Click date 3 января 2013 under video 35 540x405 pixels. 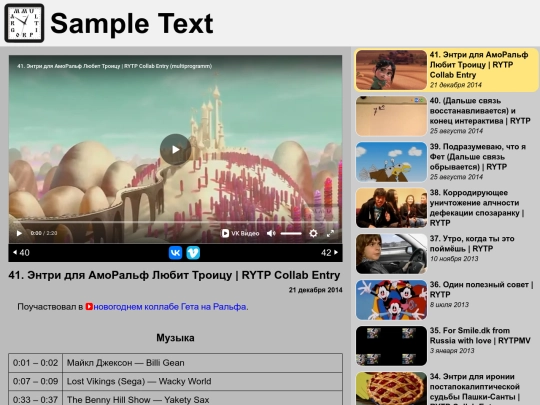pyautogui.click(x=452, y=351)
